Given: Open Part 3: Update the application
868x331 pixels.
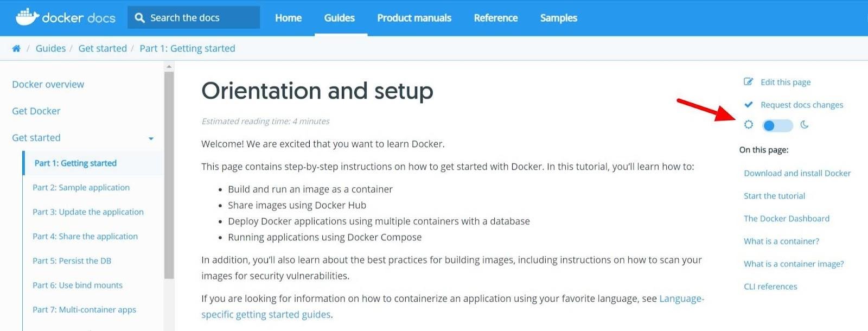Looking at the screenshot, I should [x=88, y=212].
